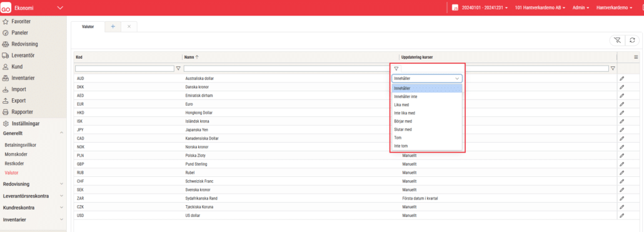Open the grid column menu icon
Viewport: 644px width, 232px height.
click(x=636, y=57)
